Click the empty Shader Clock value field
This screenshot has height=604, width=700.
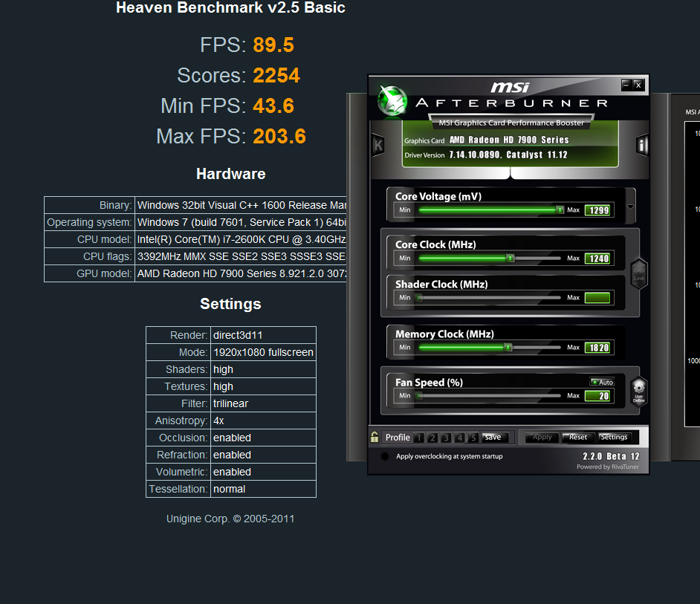tap(597, 298)
